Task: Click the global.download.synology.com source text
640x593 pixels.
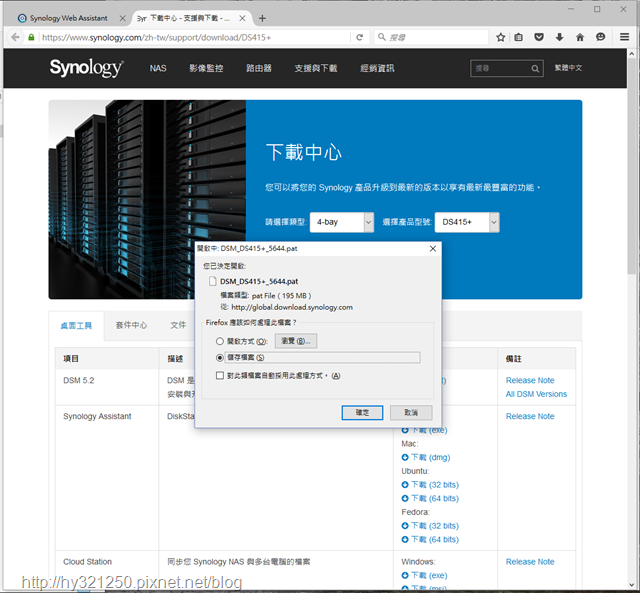Action: pos(292,307)
